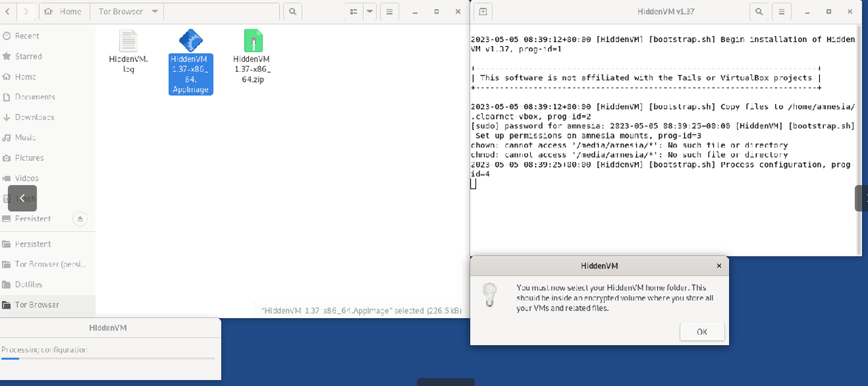Close the HiddenVM home folder dialog

[x=719, y=266]
